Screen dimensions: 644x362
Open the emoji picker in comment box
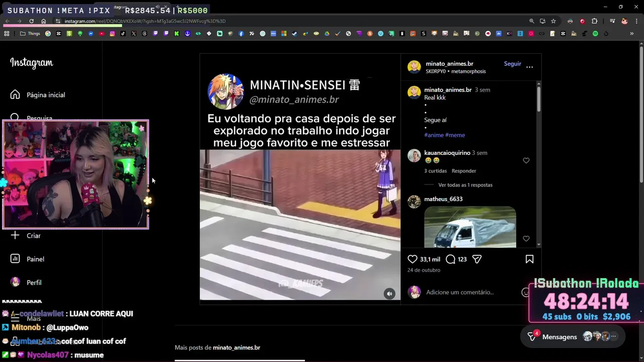tap(526, 292)
